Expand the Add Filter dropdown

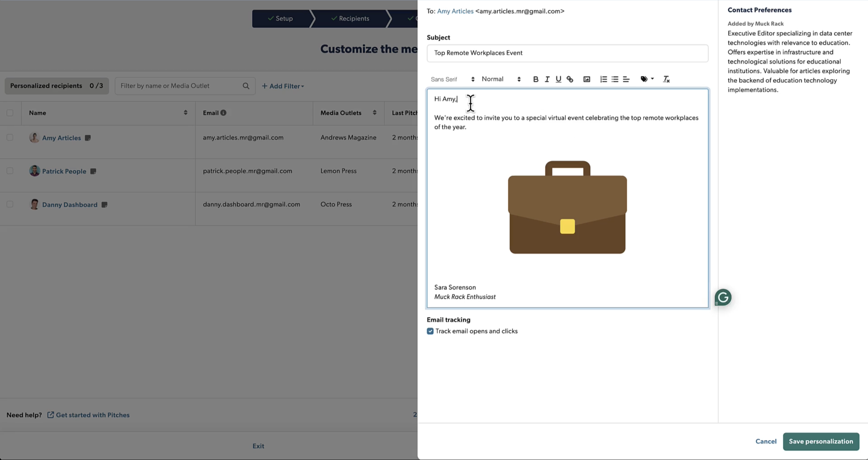pyautogui.click(x=283, y=86)
